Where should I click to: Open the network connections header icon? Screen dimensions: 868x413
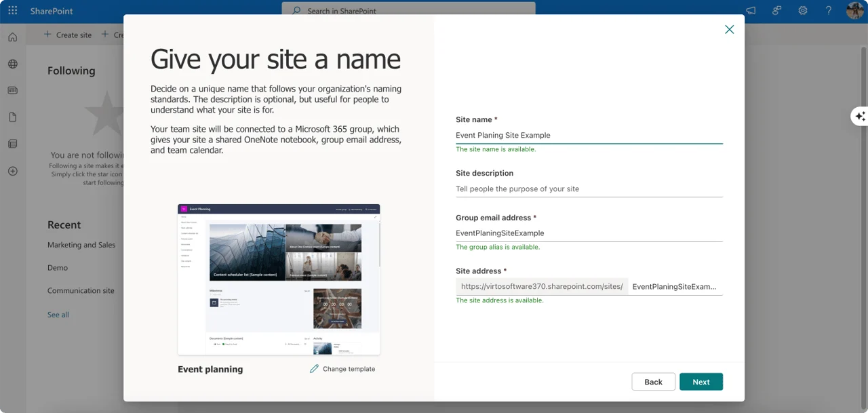click(777, 11)
